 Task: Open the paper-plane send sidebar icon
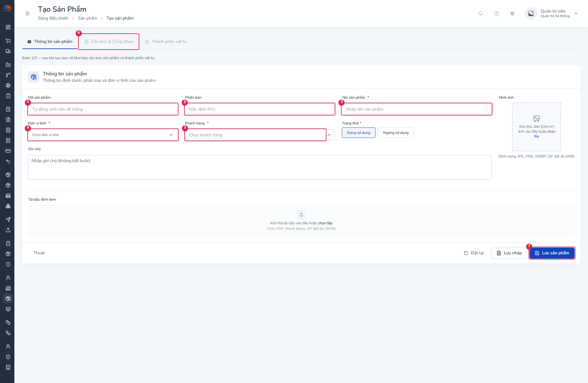coord(8,220)
